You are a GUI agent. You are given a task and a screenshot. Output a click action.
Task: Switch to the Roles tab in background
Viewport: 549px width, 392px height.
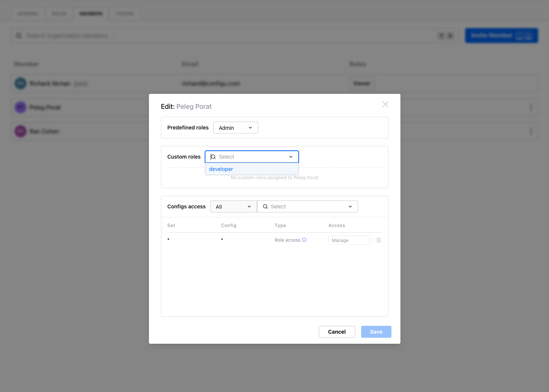pyautogui.click(x=59, y=14)
